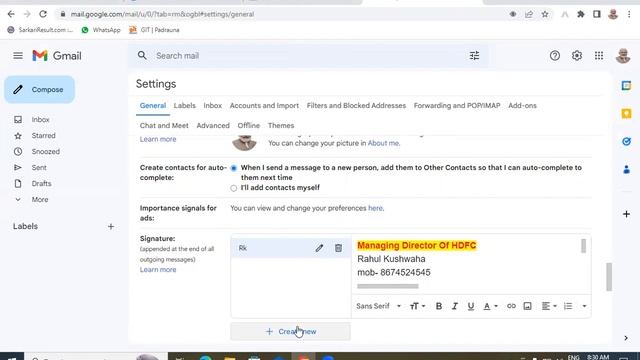Open Filters and Blocked Addresses tab
The width and height of the screenshot is (640, 360).
(x=356, y=106)
